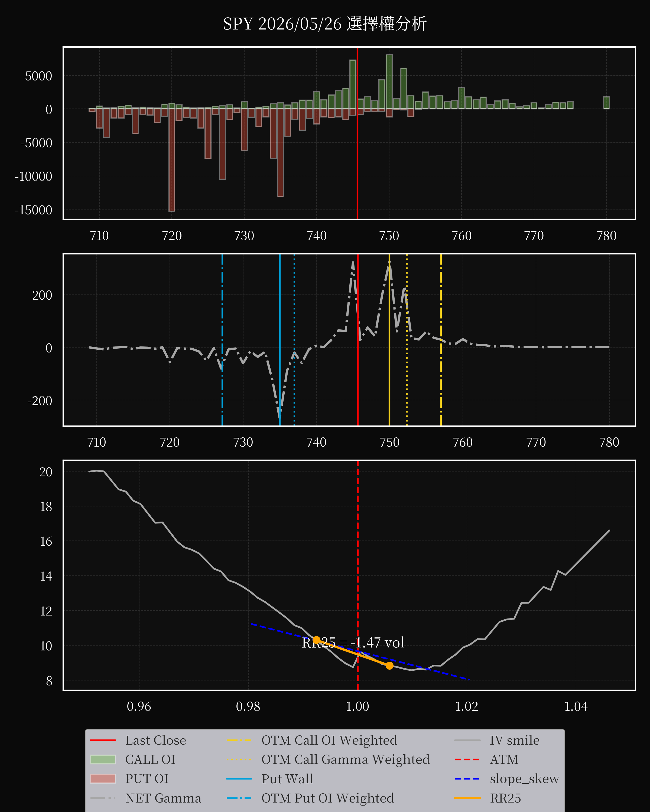
Task: Click the 'slope_skew' legend label
Action: click(525, 778)
